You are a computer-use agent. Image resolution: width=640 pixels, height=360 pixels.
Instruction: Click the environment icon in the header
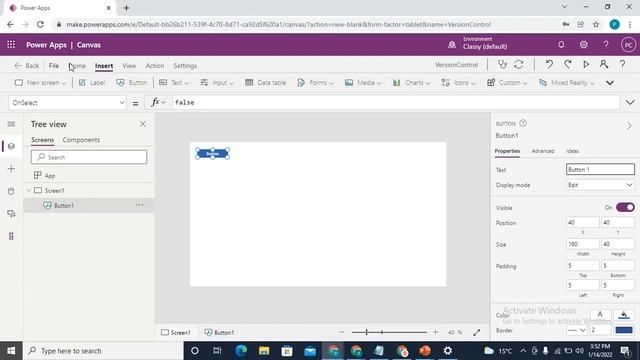(x=452, y=44)
